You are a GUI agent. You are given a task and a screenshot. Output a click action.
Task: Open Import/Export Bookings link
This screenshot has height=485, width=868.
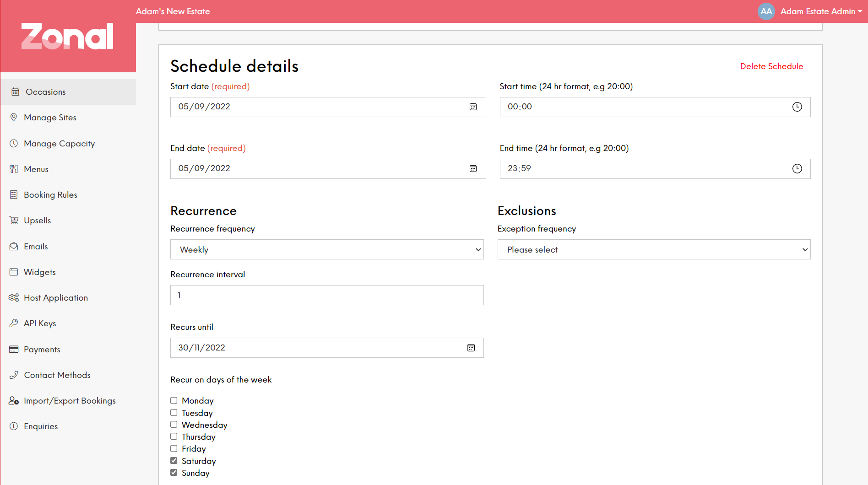pos(70,401)
